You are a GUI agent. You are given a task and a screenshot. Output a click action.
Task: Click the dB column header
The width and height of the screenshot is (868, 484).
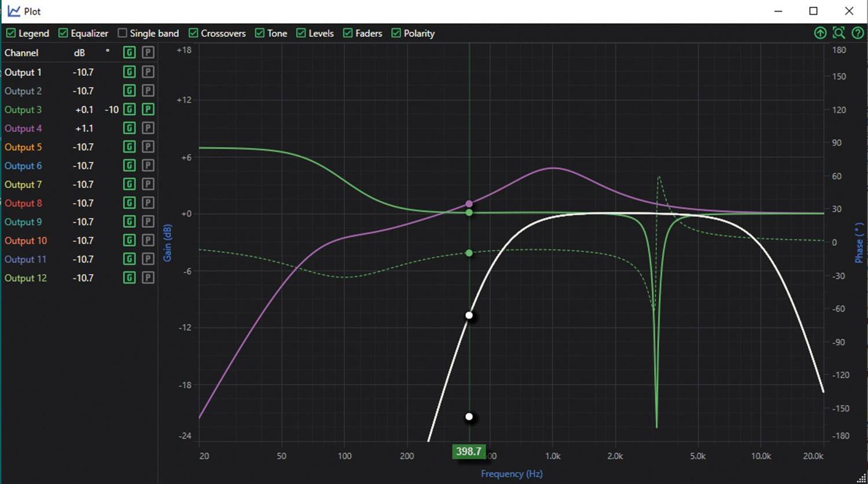coord(79,53)
